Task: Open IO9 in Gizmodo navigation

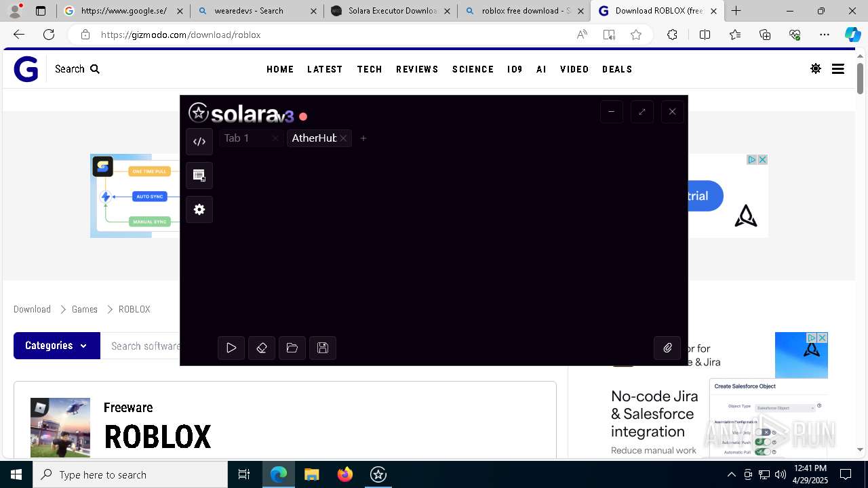Action: [515, 69]
